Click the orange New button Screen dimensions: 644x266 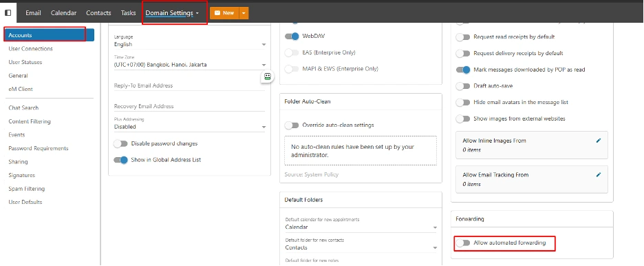coord(224,13)
